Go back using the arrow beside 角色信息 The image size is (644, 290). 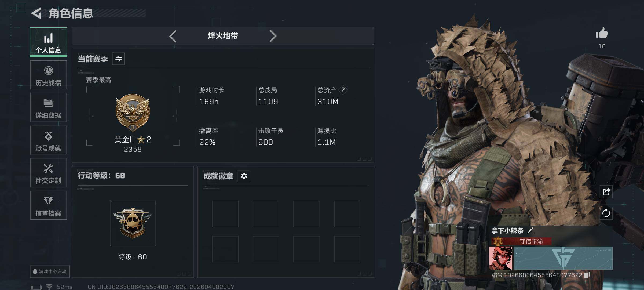point(36,13)
